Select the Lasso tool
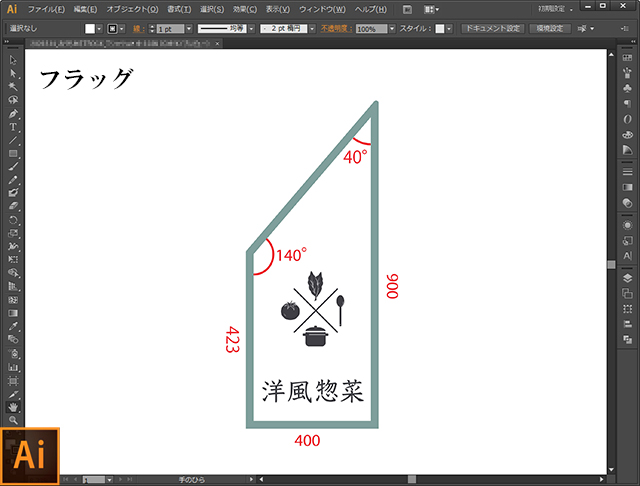 pyautogui.click(x=13, y=100)
